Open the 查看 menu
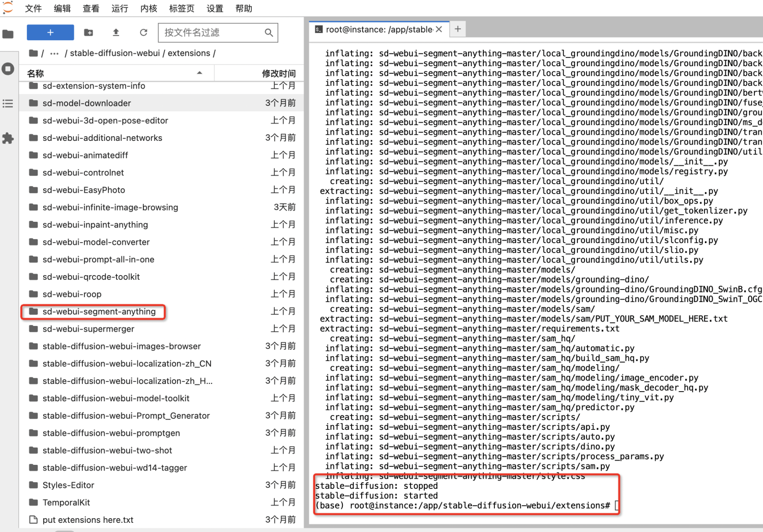The image size is (763, 532). (91, 8)
